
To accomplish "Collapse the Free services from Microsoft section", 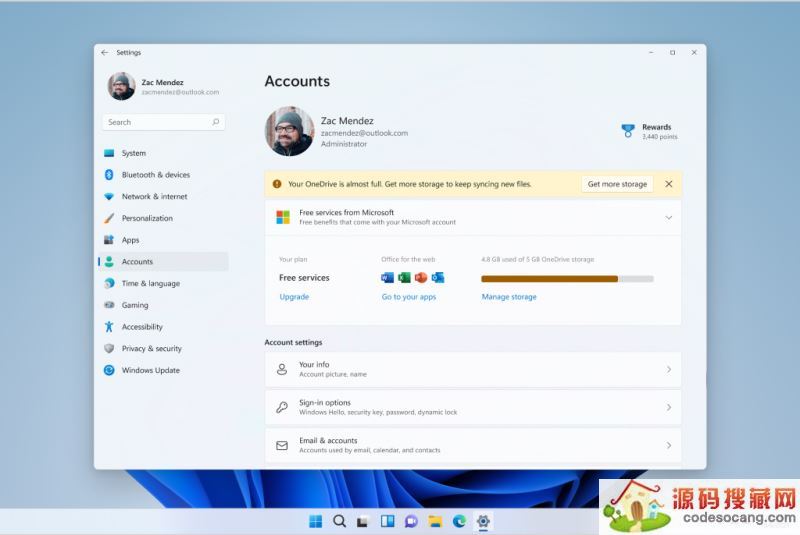I will (x=668, y=217).
